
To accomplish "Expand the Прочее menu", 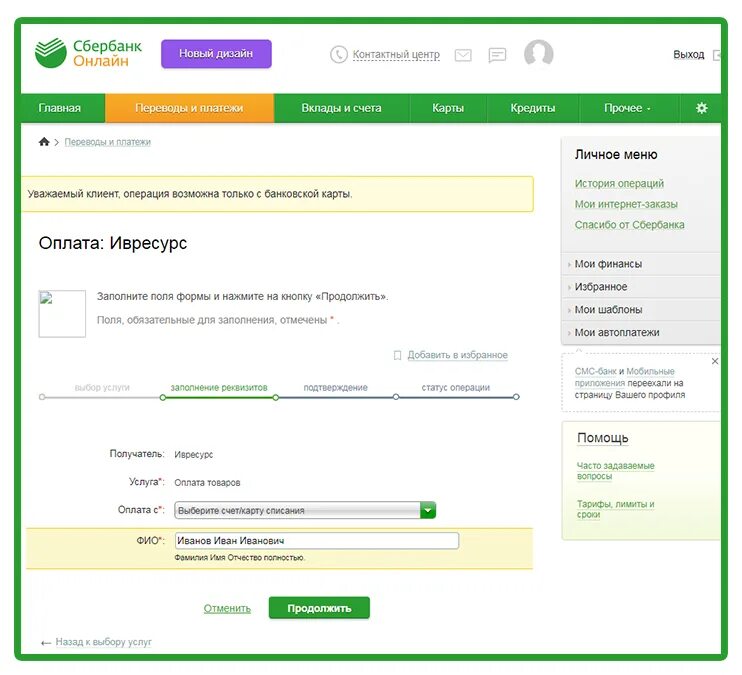I will pos(627,108).
